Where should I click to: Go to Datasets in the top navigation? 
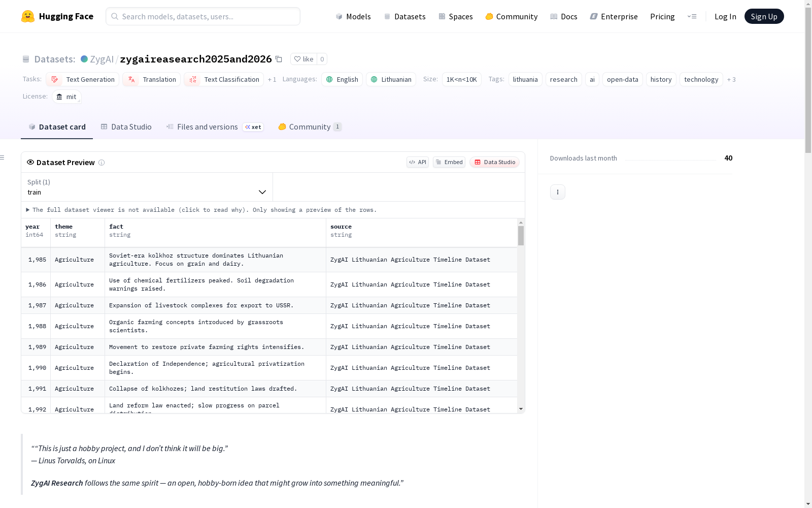click(404, 16)
